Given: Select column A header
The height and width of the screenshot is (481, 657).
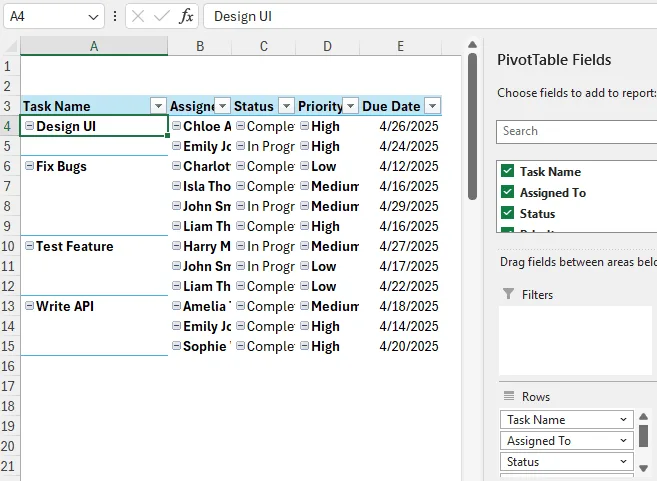Looking at the screenshot, I should (94, 46).
